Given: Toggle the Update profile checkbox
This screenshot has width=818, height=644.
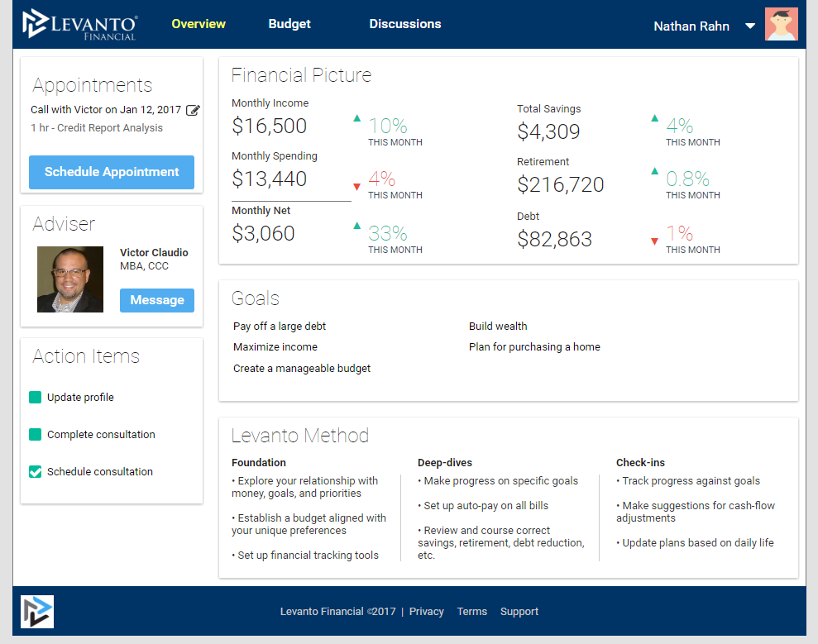Looking at the screenshot, I should 35,398.
